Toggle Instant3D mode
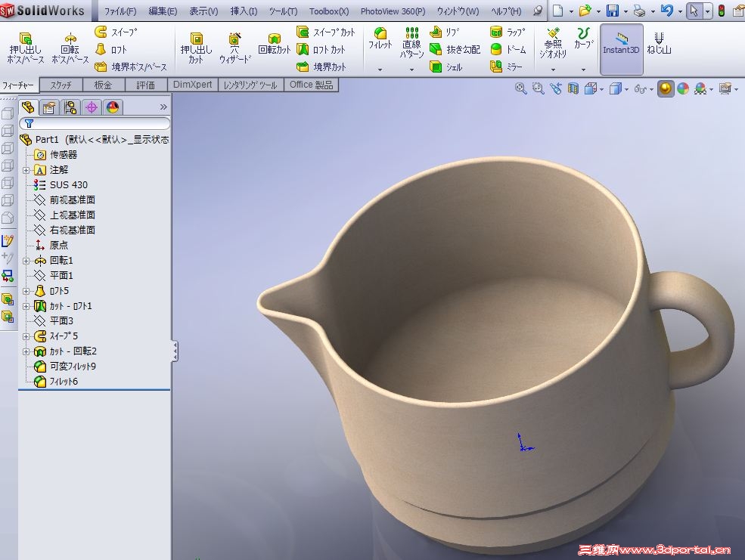745x560 pixels. 621,49
